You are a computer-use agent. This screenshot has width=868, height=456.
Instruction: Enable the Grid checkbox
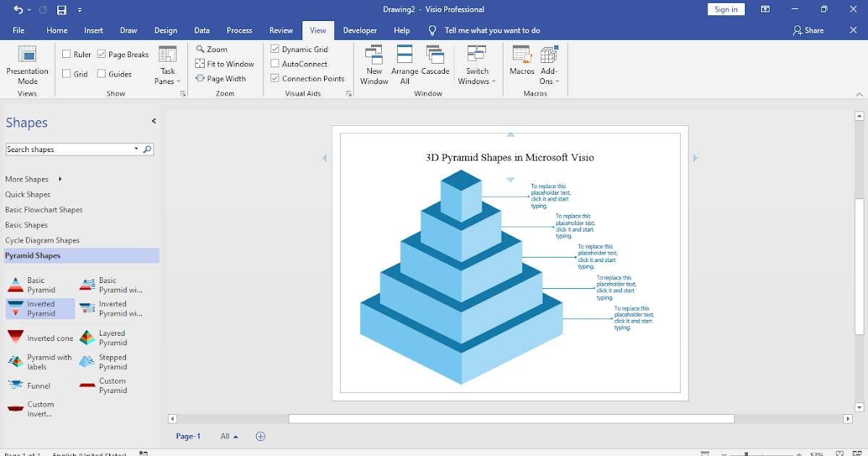click(x=65, y=73)
